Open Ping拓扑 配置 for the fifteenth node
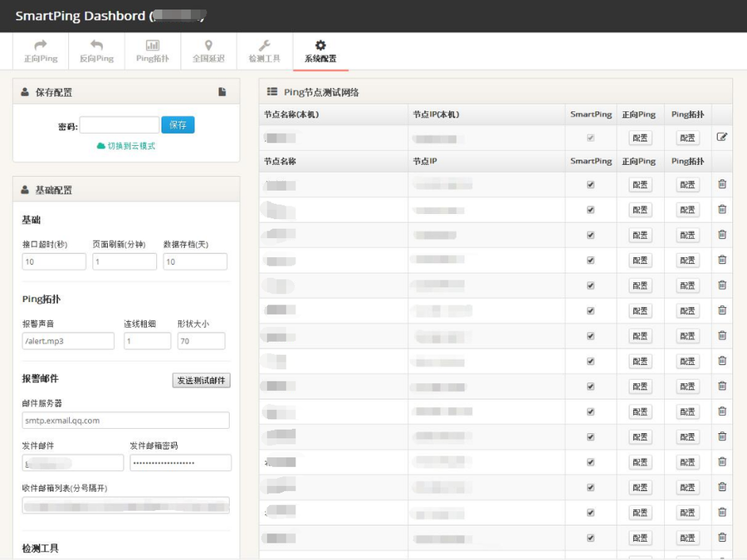The height and width of the screenshot is (560, 747). (687, 538)
